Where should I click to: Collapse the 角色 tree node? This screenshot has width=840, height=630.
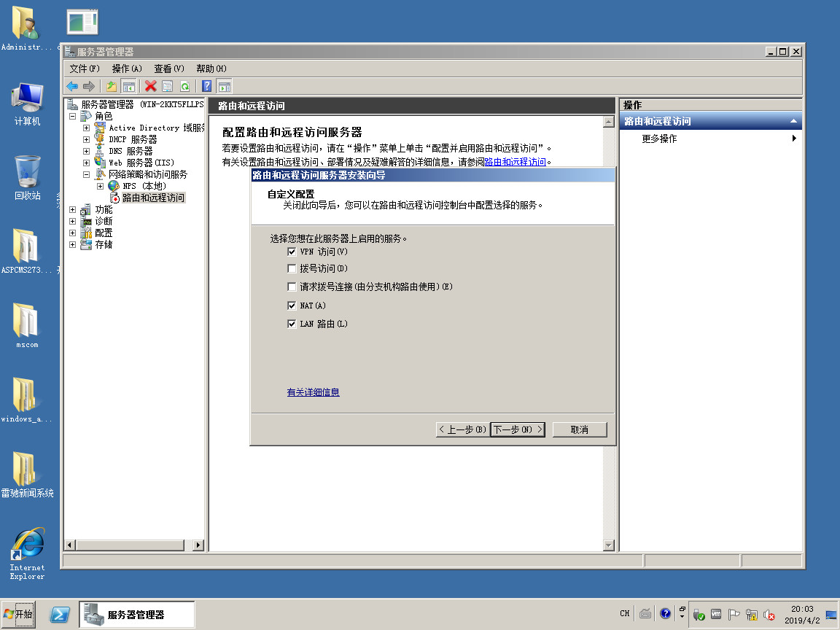point(72,116)
